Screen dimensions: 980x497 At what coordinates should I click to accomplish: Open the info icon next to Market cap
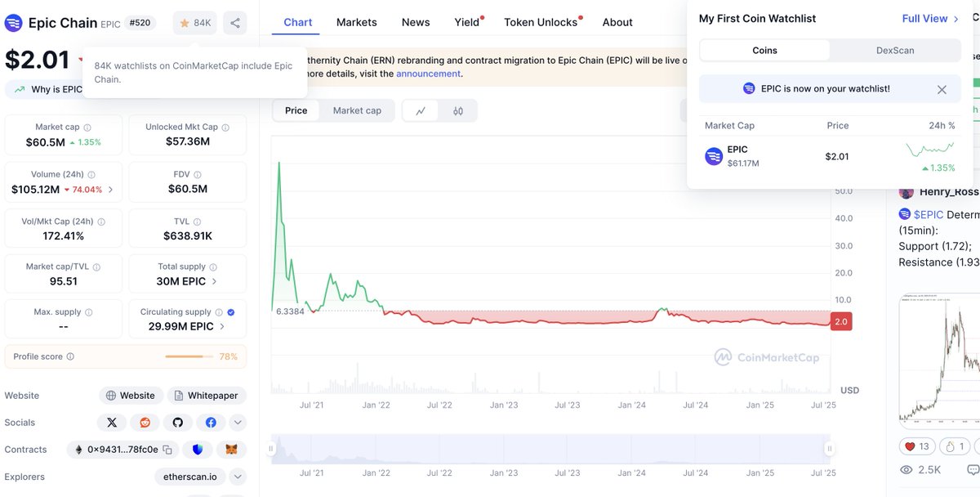pos(87,128)
